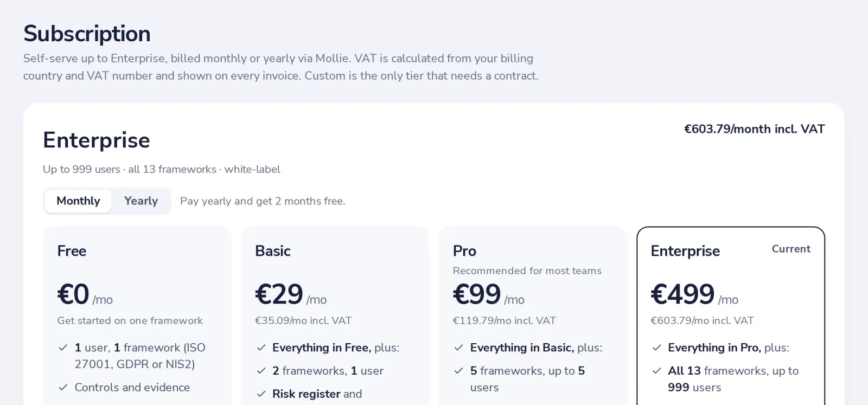
Task: Click checkmark beside Everything in Free
Action: 261,348
